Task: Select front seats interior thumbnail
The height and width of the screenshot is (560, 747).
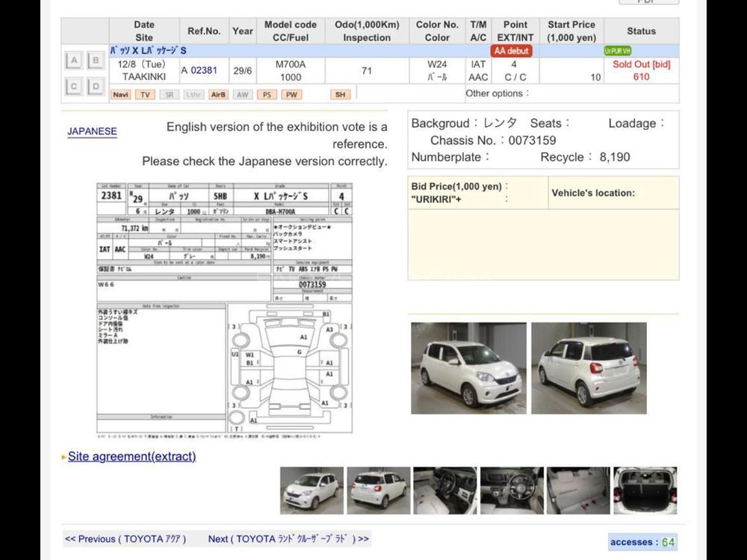Action: pos(445,491)
